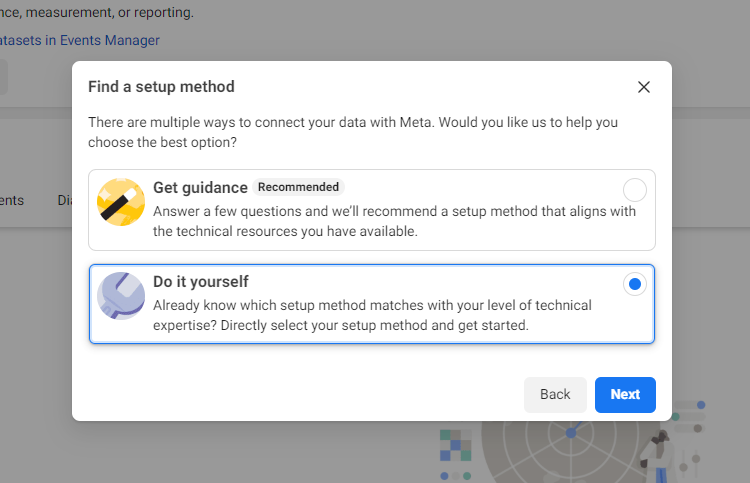750x483 pixels.
Task: Click the Next button
Action: (625, 395)
